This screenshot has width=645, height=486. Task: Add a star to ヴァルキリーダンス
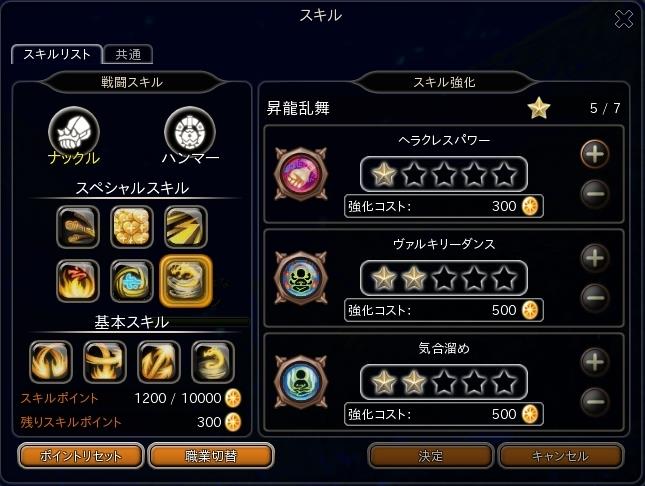595,258
